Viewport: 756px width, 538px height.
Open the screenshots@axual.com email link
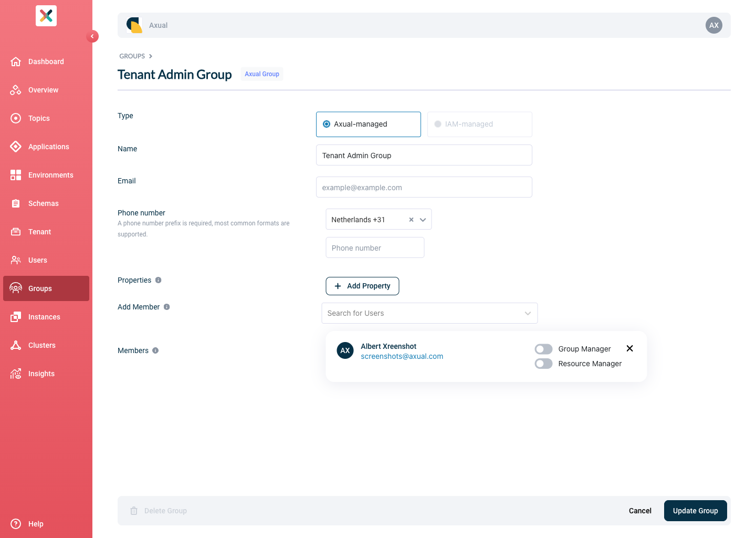coord(402,356)
